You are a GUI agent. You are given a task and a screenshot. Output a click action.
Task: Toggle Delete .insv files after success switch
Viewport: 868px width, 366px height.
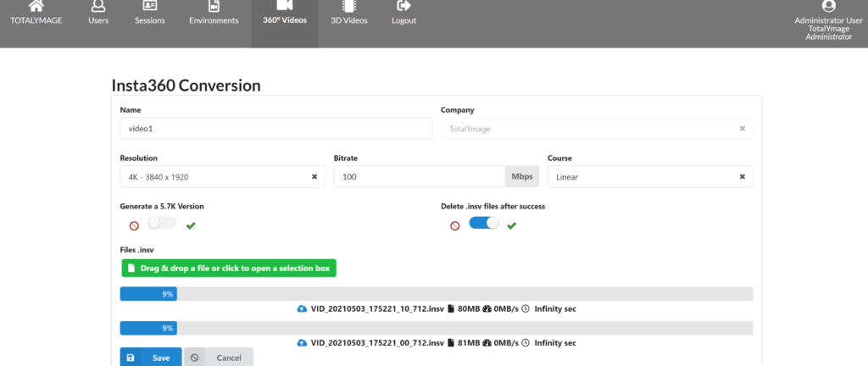point(484,223)
